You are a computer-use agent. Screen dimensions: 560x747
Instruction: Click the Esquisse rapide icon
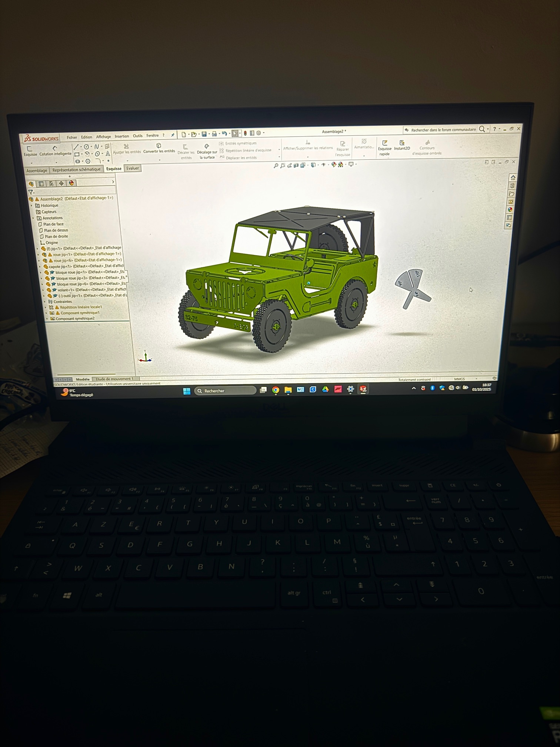384,148
